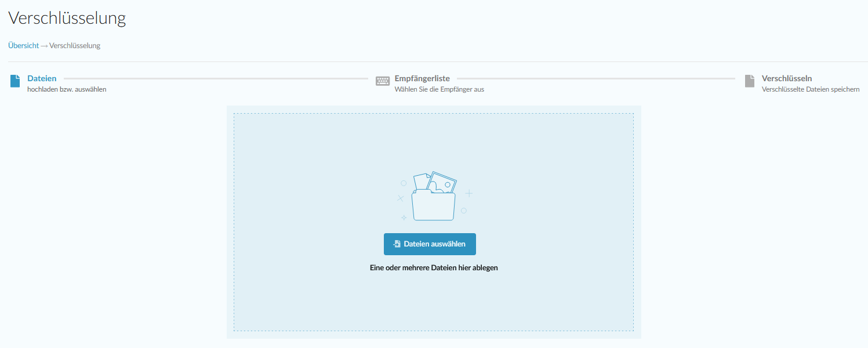Click the arrow separator in the breadcrumb

point(44,46)
